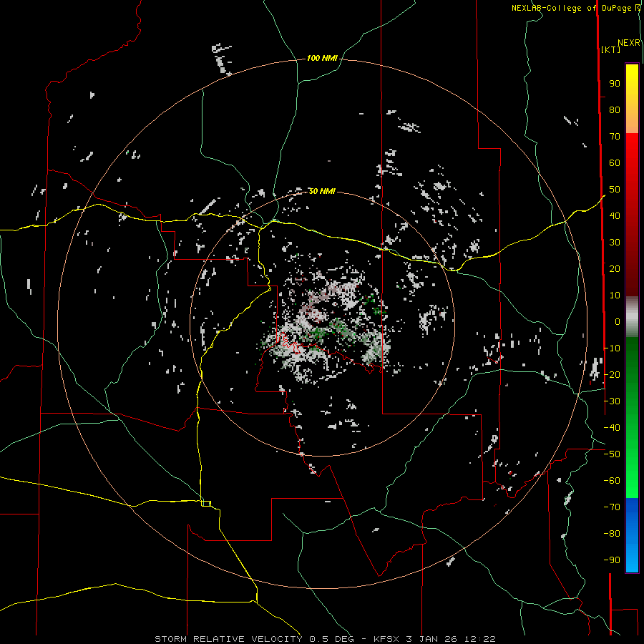Select the -50 value on velocity scale
The image size is (644, 644).
click(612, 454)
